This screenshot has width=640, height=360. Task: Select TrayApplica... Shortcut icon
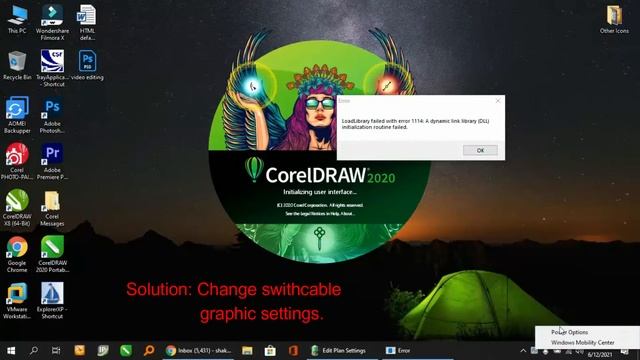click(x=52, y=68)
